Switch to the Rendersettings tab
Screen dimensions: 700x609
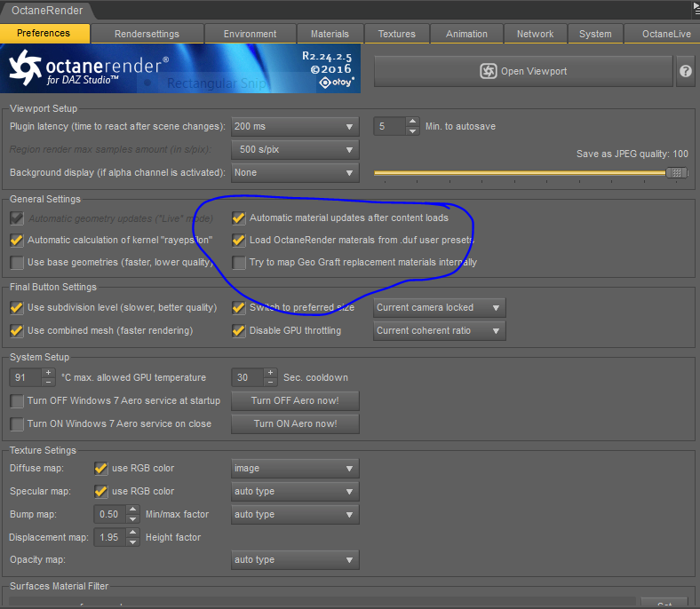point(147,34)
